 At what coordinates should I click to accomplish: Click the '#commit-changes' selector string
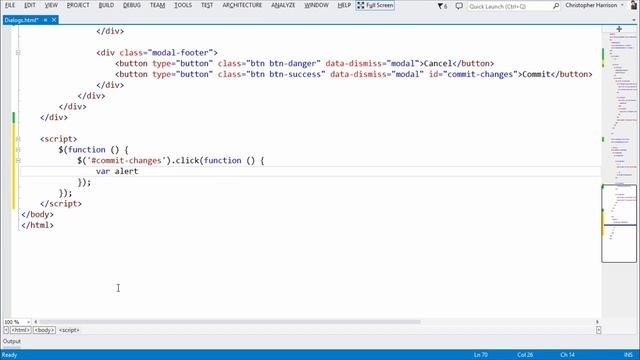click(127, 160)
